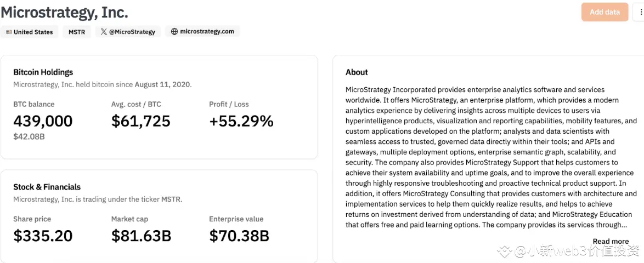Image resolution: width=644 pixels, height=263 pixels.
Task: Expand the About text with Read more
Action: click(x=611, y=241)
